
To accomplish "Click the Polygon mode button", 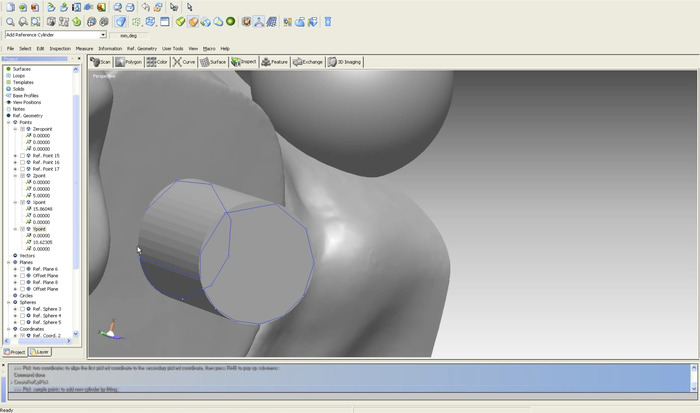I will point(130,62).
